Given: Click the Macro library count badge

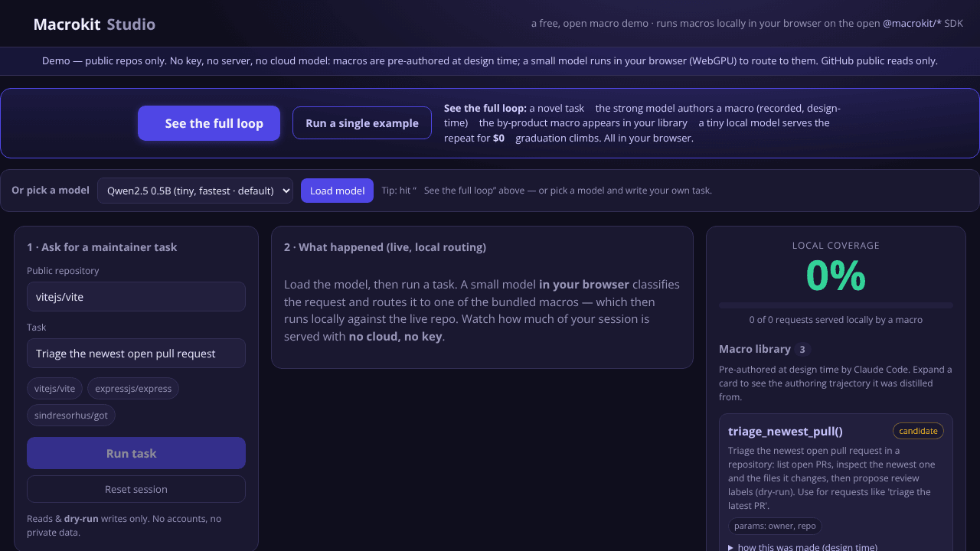Looking at the screenshot, I should pyautogui.click(x=802, y=350).
